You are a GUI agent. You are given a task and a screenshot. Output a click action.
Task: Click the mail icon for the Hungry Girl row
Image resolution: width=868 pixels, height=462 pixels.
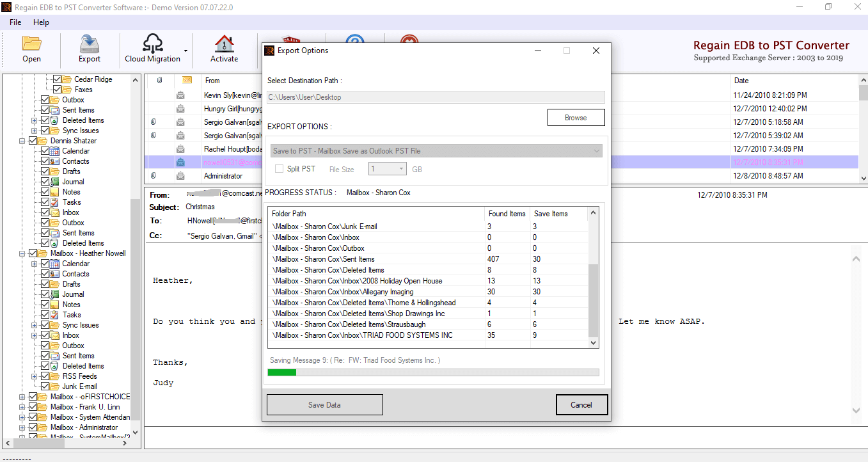(180, 109)
